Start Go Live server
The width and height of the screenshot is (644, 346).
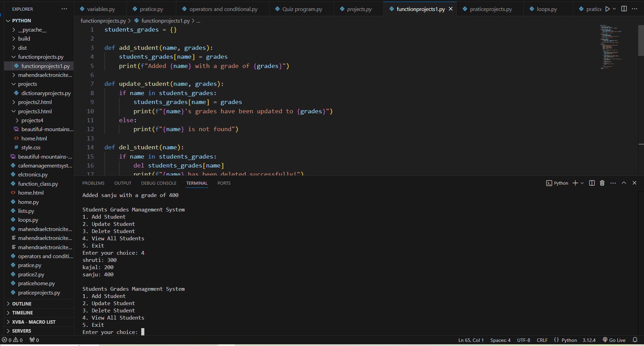[x=614, y=340]
